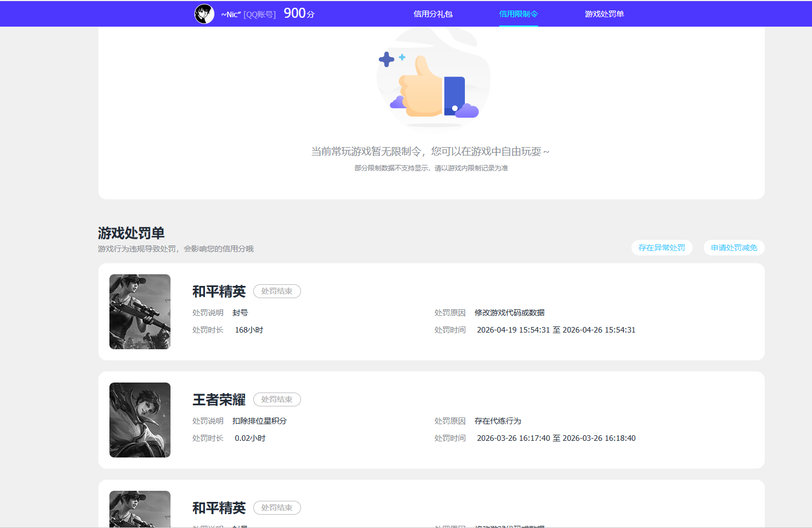Click the 处罚时长 label beside 168小时

pos(208,330)
